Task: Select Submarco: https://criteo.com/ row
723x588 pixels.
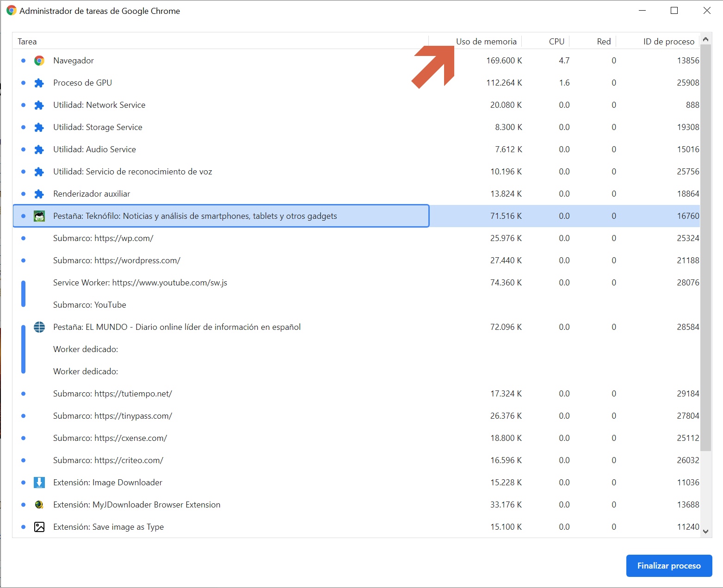Action: click(356, 460)
